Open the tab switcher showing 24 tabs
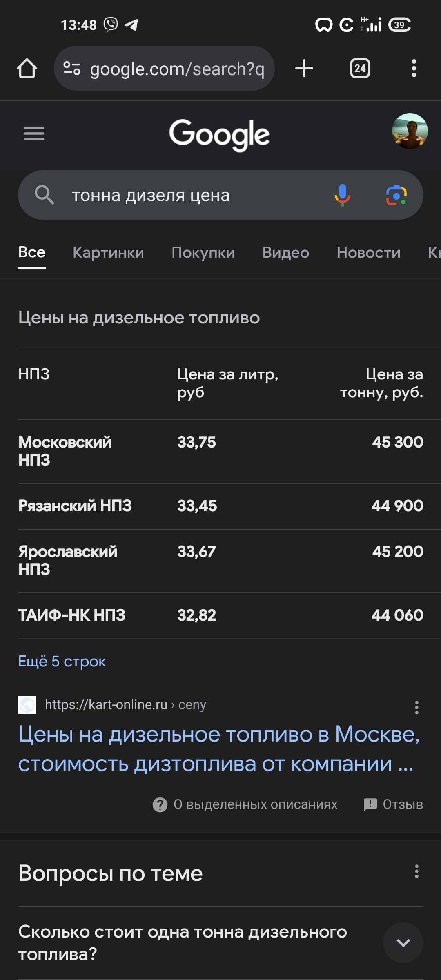The image size is (441, 980). pyautogui.click(x=360, y=68)
